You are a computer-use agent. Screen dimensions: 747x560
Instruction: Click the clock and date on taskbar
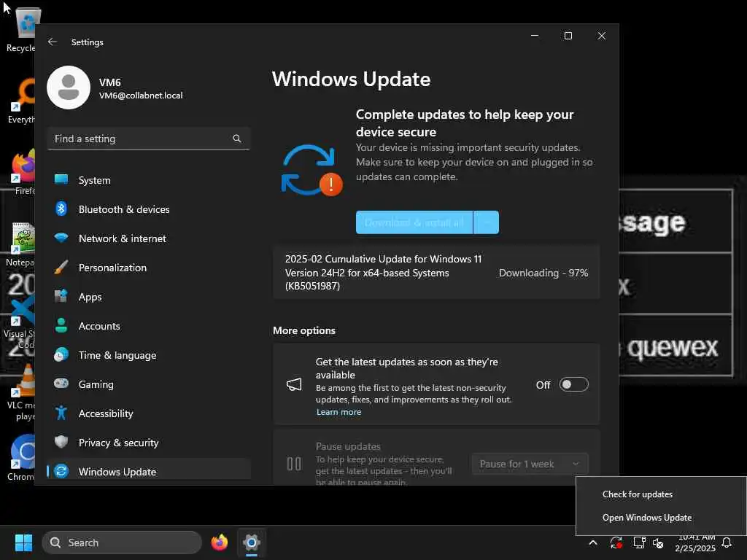point(695,542)
